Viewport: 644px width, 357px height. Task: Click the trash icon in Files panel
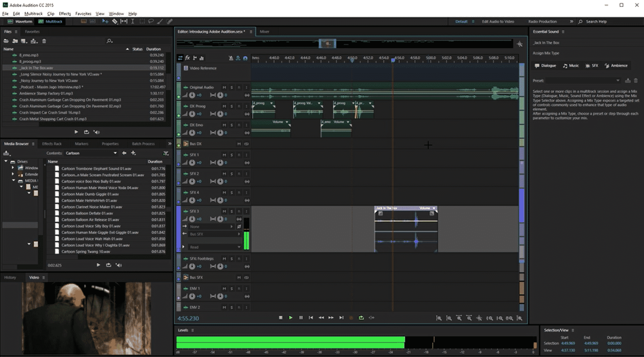[44, 41]
